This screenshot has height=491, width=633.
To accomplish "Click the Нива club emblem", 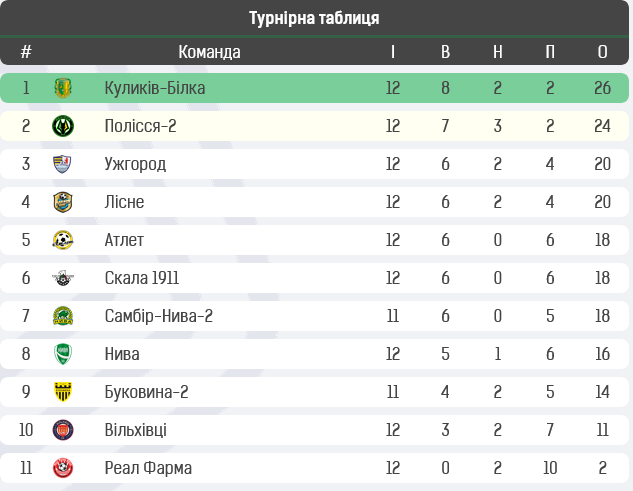I will tap(63, 354).
